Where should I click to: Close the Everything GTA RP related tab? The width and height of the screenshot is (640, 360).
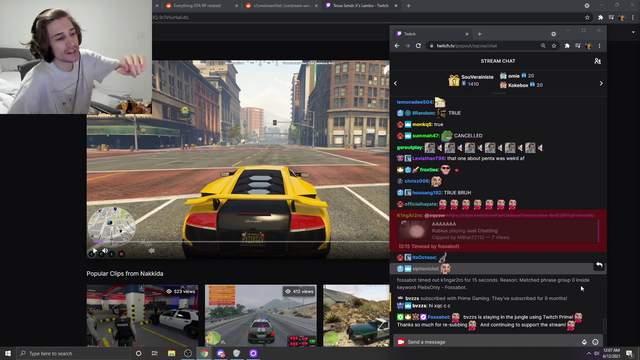(236, 6)
